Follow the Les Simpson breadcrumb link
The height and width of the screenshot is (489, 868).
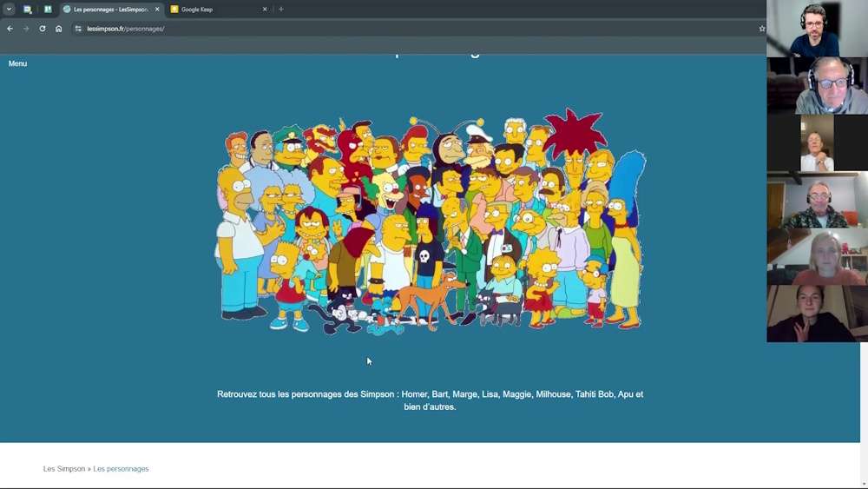(x=64, y=468)
